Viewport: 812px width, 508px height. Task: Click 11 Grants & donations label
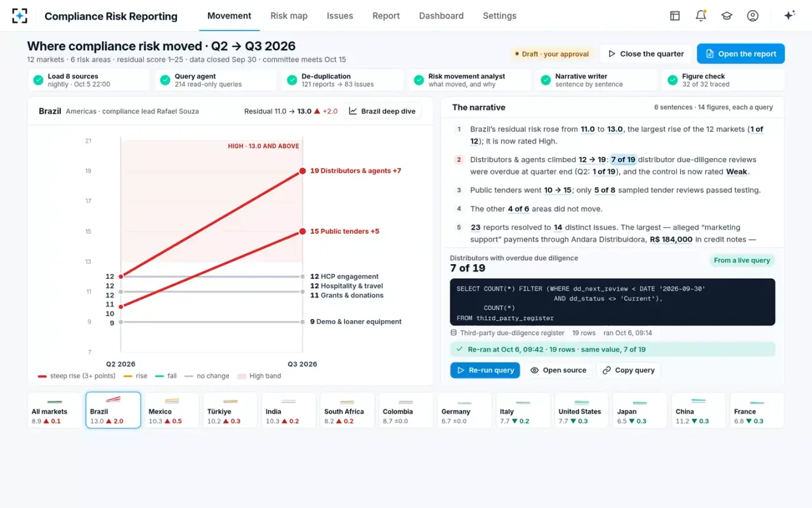[346, 295]
